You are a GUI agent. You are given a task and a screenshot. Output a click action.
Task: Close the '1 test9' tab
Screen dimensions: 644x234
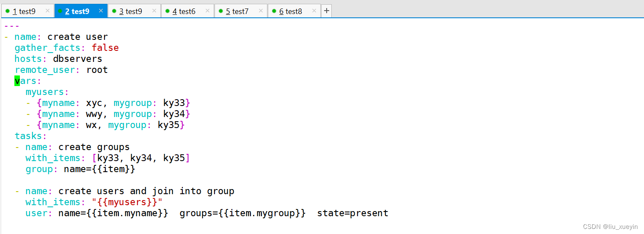point(47,11)
